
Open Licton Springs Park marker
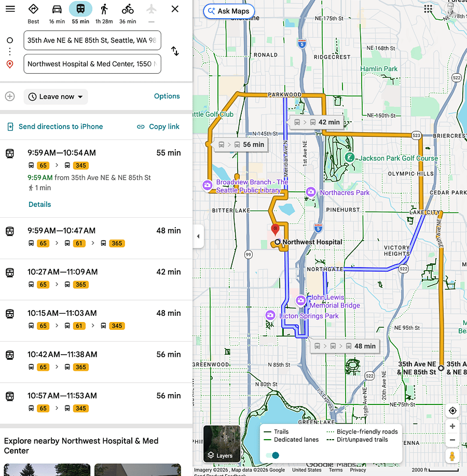270,315
